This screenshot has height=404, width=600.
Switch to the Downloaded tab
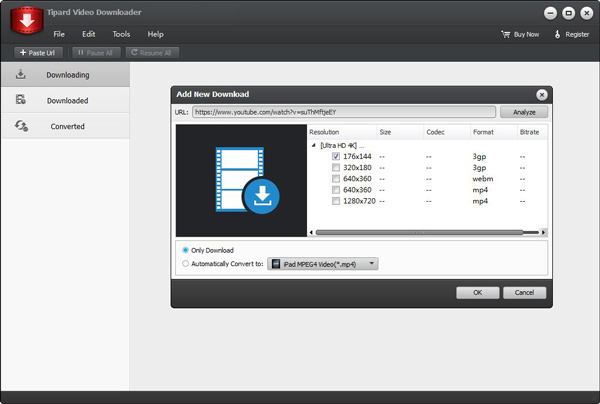[65, 100]
